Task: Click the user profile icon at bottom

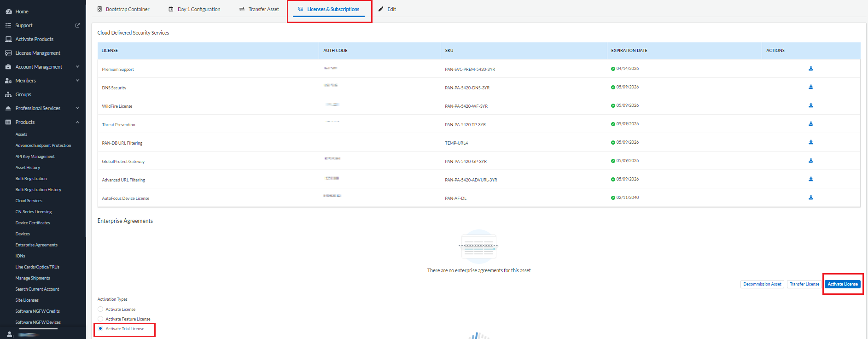Action: [x=10, y=334]
